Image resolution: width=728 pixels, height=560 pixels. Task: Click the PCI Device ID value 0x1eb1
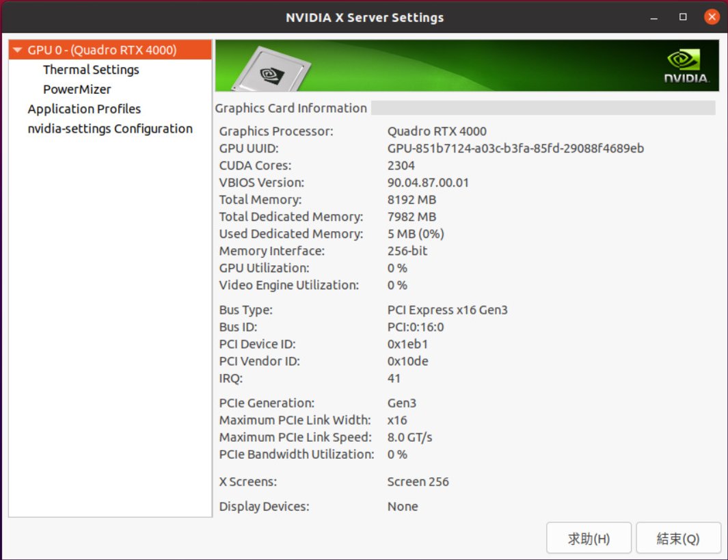click(x=407, y=344)
